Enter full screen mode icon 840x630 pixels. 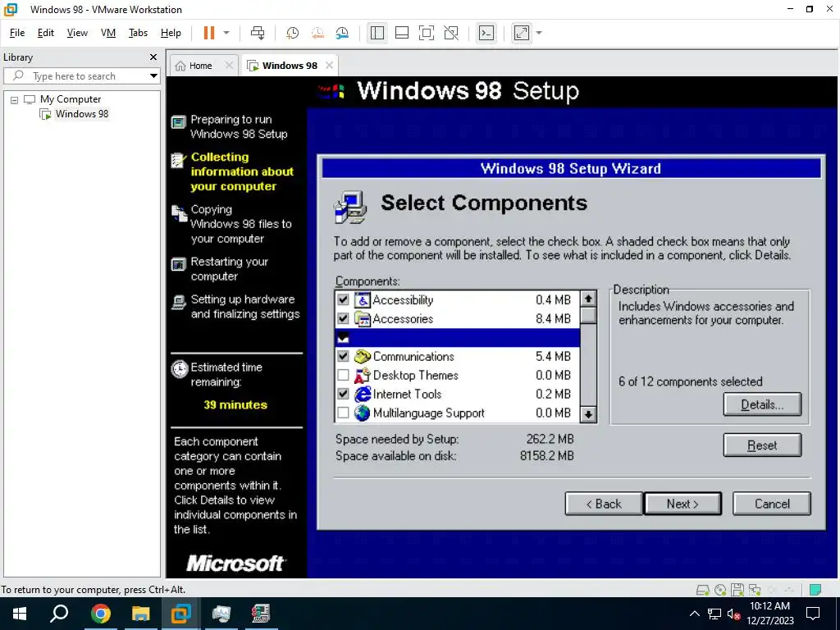click(427, 33)
